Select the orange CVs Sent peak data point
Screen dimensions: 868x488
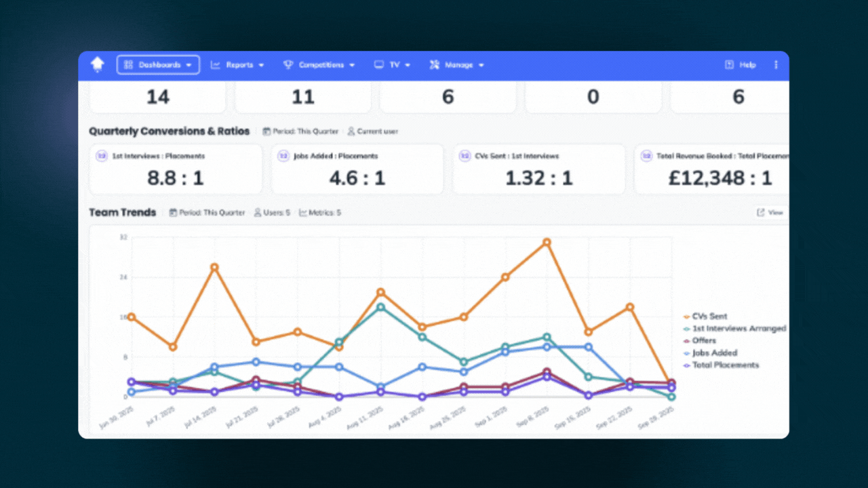[546, 241]
